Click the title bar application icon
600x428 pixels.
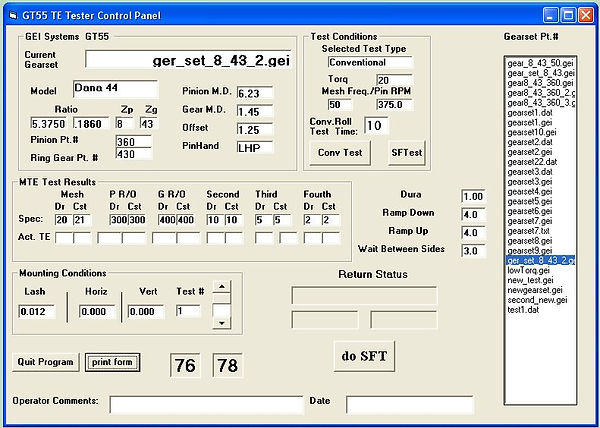pos(13,15)
